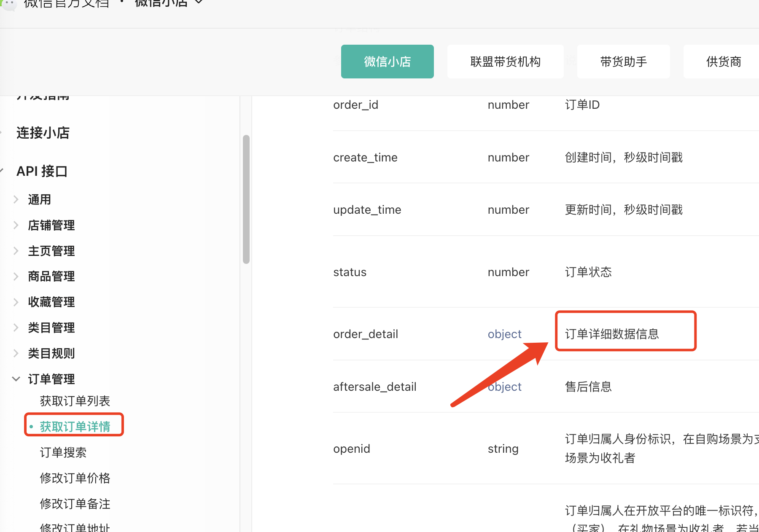Viewport: 759px width, 532px height.
Task: Click the openid field name
Action: coord(352,449)
